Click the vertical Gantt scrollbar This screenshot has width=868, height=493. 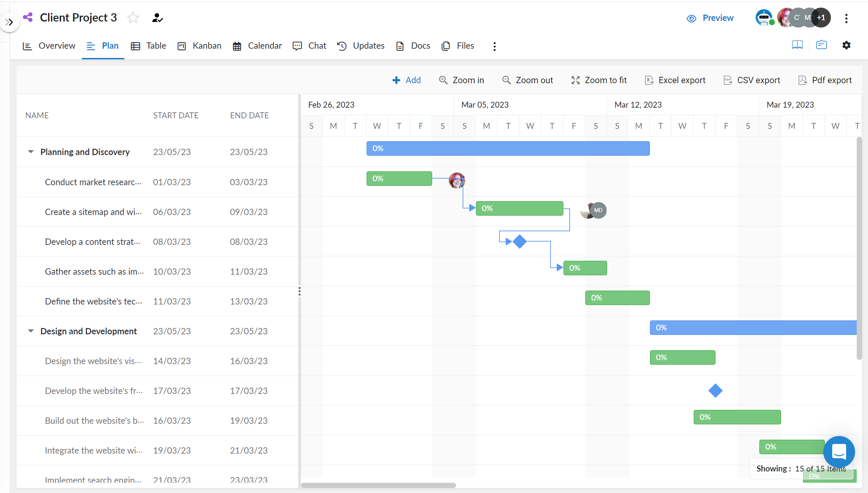tap(859, 248)
